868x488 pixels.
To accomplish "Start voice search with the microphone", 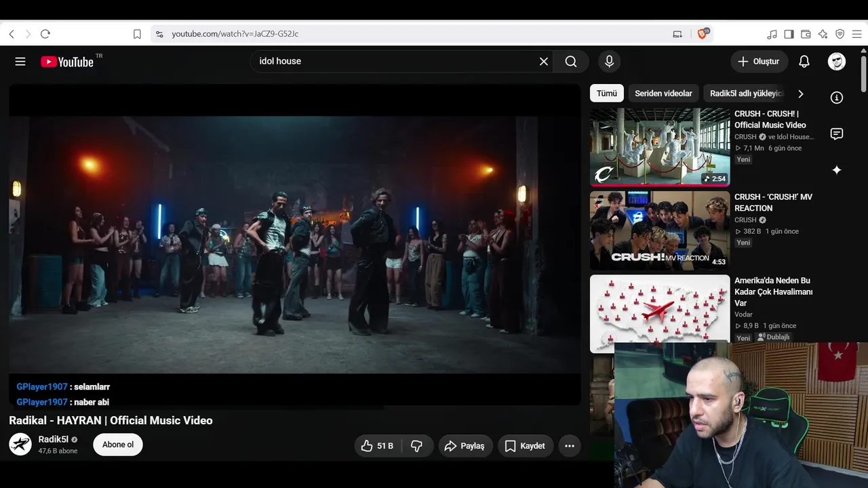I will click(610, 62).
